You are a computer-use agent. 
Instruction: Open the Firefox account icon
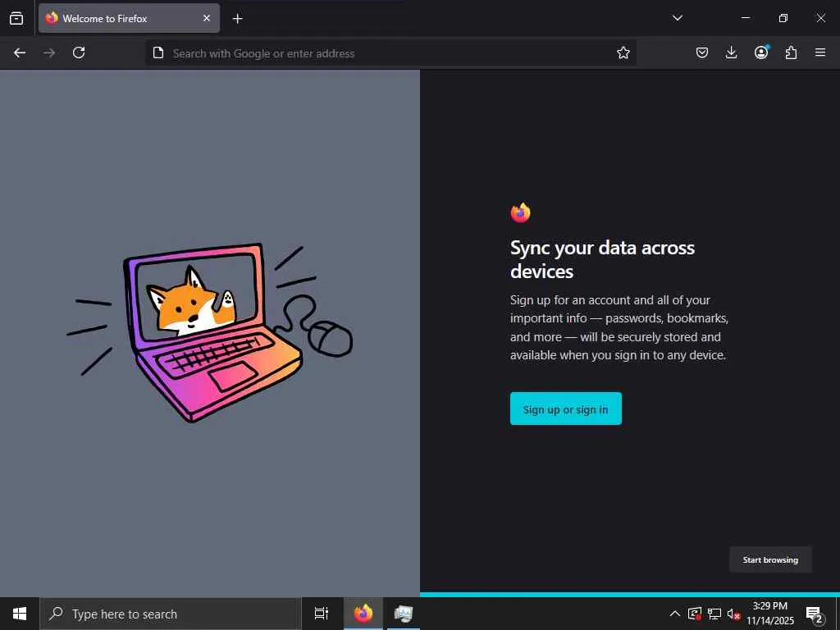pyautogui.click(x=761, y=52)
